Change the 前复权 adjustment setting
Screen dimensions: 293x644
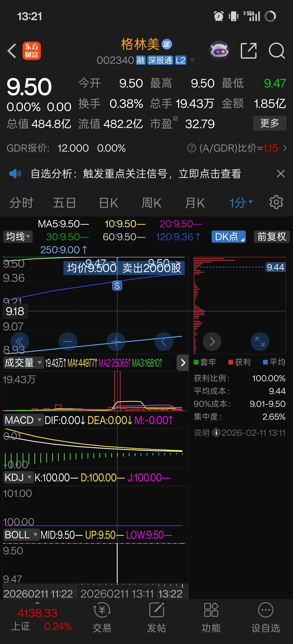[x=272, y=236]
